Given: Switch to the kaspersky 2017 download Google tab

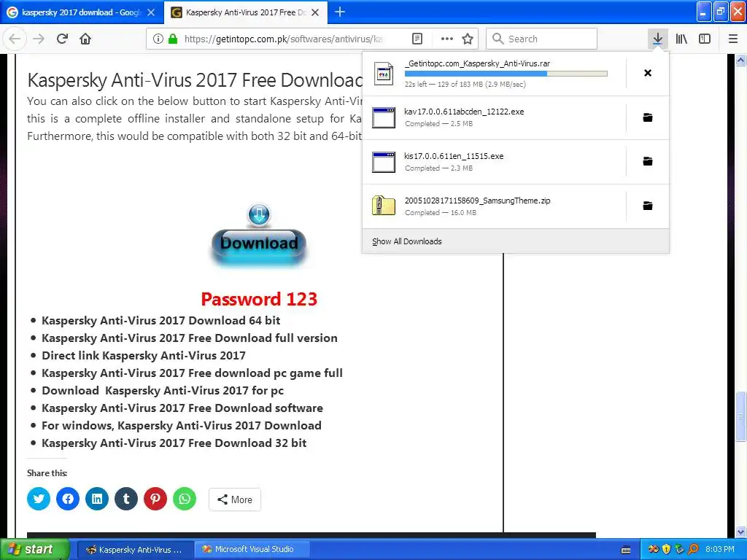Looking at the screenshot, I should 81,12.
